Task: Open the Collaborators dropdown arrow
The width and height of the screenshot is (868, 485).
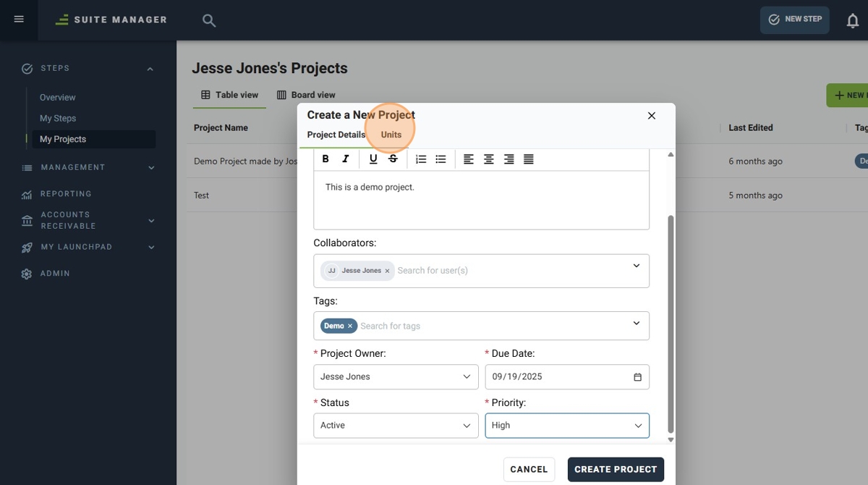Action: 637,266
